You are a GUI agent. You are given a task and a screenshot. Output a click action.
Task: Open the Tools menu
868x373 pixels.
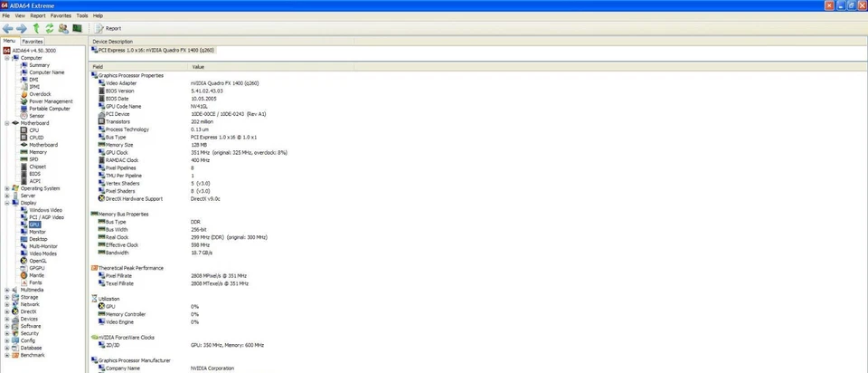click(82, 16)
